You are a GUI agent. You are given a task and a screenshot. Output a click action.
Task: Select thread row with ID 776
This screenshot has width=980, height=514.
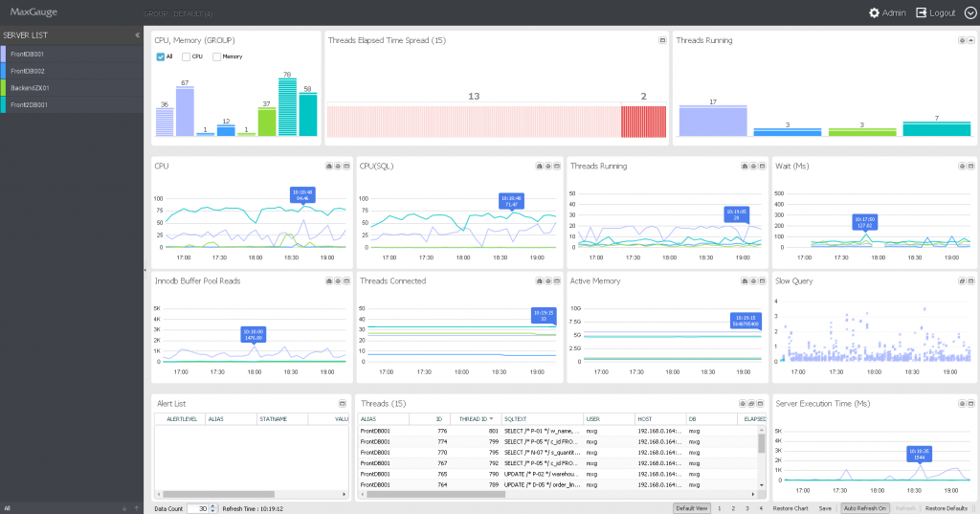(x=558, y=431)
